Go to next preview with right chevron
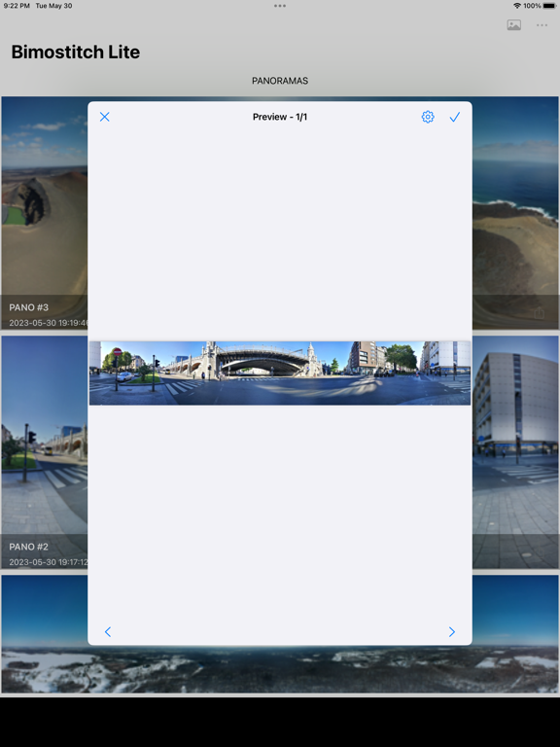The image size is (560, 747). tap(452, 631)
